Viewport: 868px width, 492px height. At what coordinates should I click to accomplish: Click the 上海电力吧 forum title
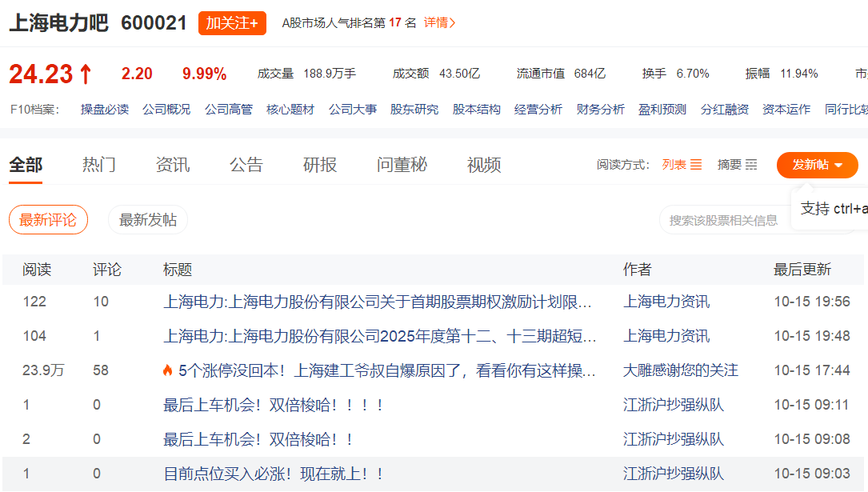(x=58, y=23)
